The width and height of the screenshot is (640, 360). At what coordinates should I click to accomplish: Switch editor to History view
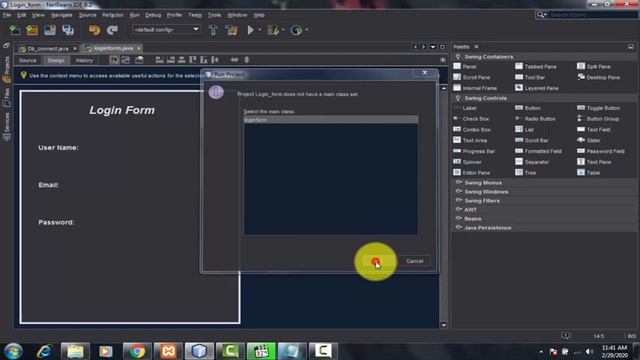point(84,60)
